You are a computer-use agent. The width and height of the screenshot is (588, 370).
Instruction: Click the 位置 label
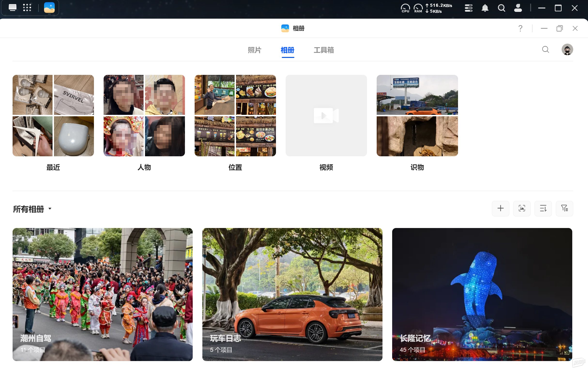pyautogui.click(x=235, y=167)
